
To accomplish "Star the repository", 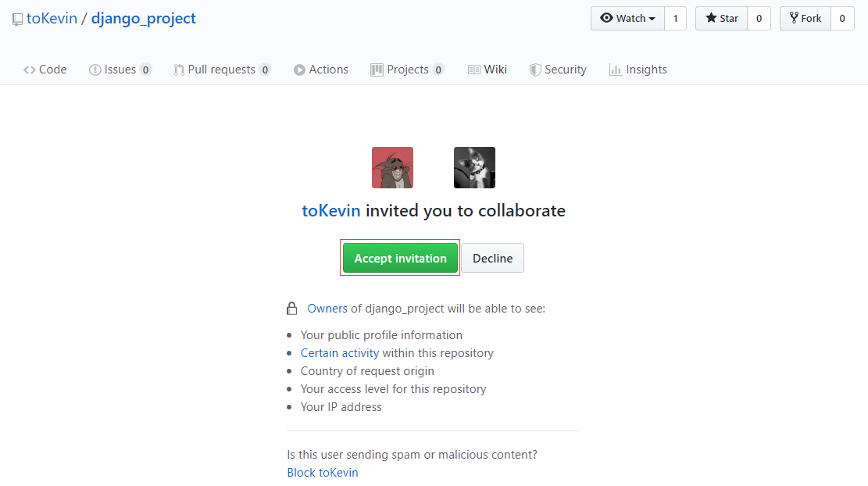I will [x=722, y=18].
